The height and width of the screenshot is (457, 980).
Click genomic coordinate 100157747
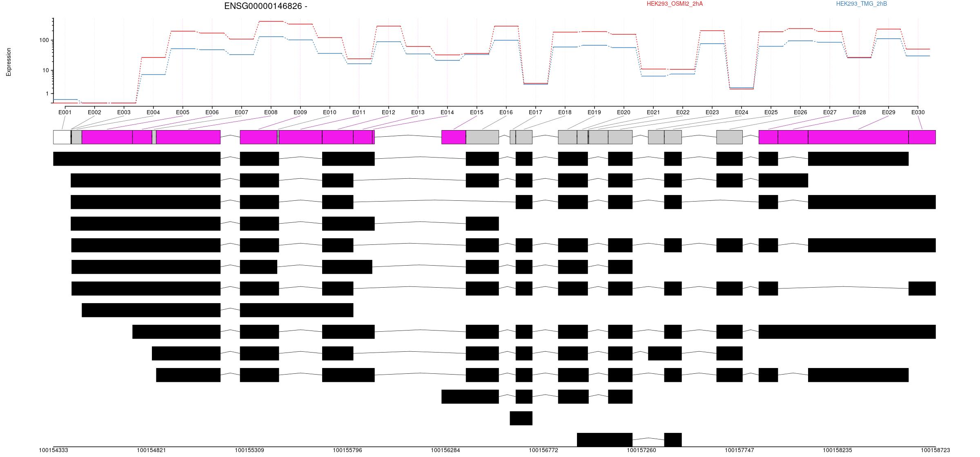coord(739,450)
